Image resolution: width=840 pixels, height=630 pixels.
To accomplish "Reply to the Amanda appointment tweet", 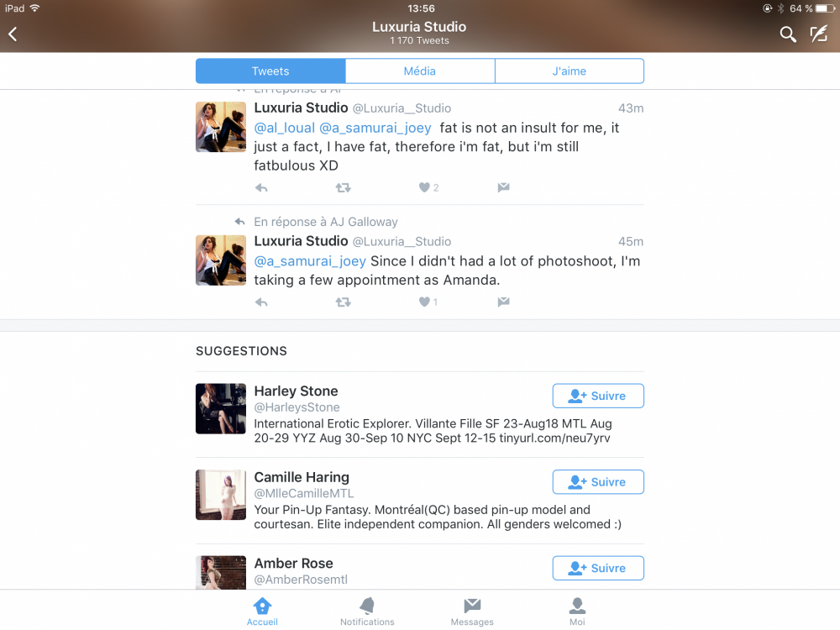I will click(261, 302).
